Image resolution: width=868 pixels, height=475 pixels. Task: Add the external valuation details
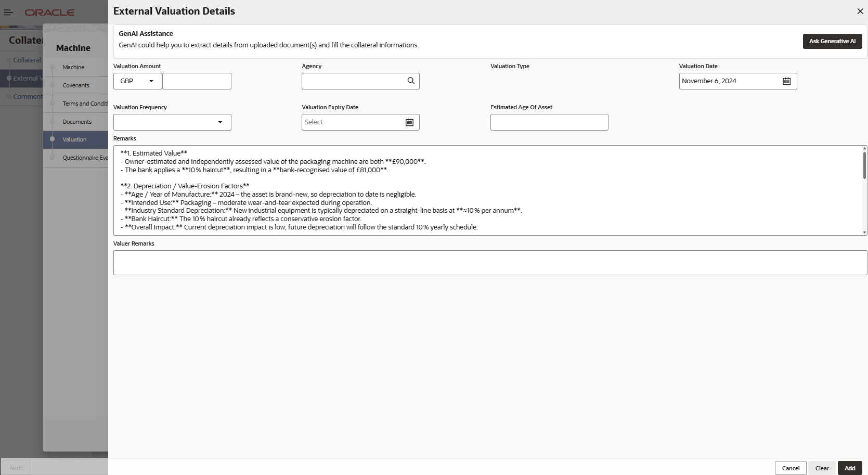coord(850,468)
